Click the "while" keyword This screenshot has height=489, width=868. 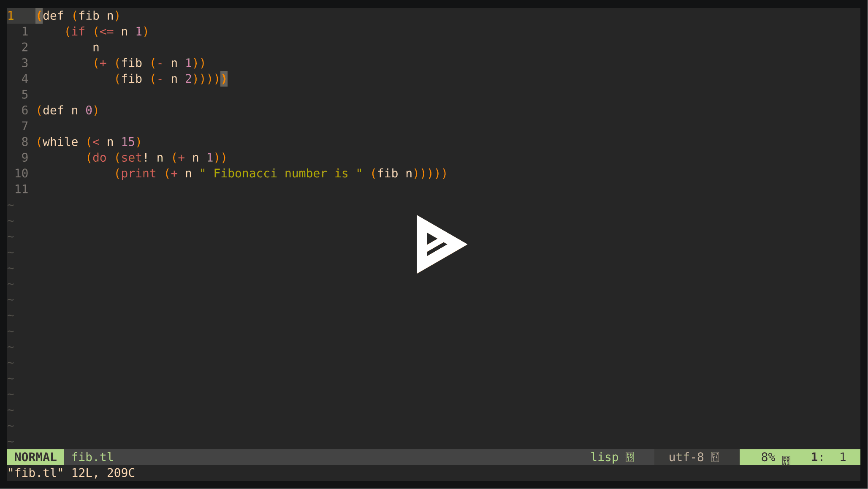pyautogui.click(x=60, y=142)
